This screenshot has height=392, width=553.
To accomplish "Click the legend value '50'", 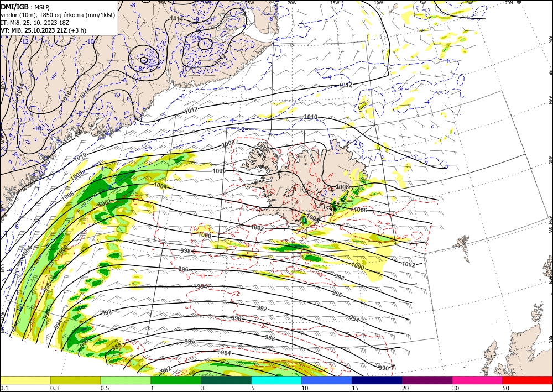I will (506, 388).
